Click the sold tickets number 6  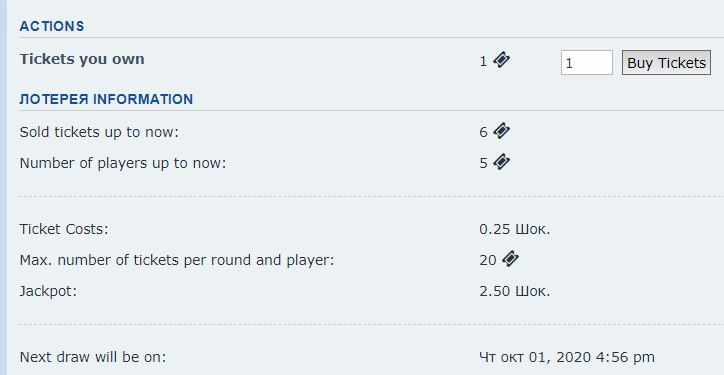pyautogui.click(x=483, y=133)
